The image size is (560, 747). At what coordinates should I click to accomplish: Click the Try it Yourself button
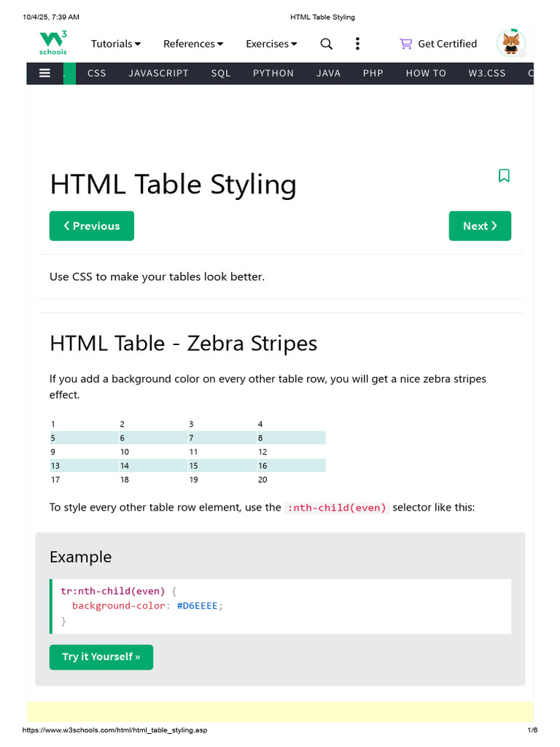tap(101, 657)
